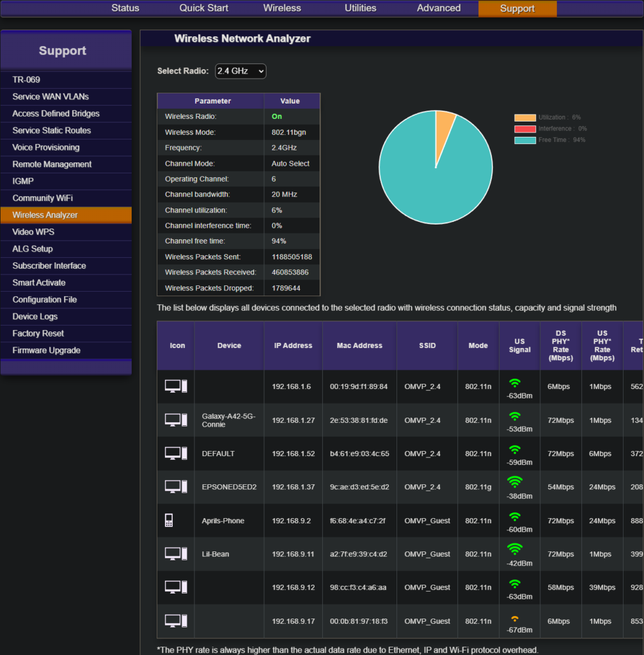644x655 pixels.
Task: Navigate to Remote Management
Action: (x=52, y=164)
